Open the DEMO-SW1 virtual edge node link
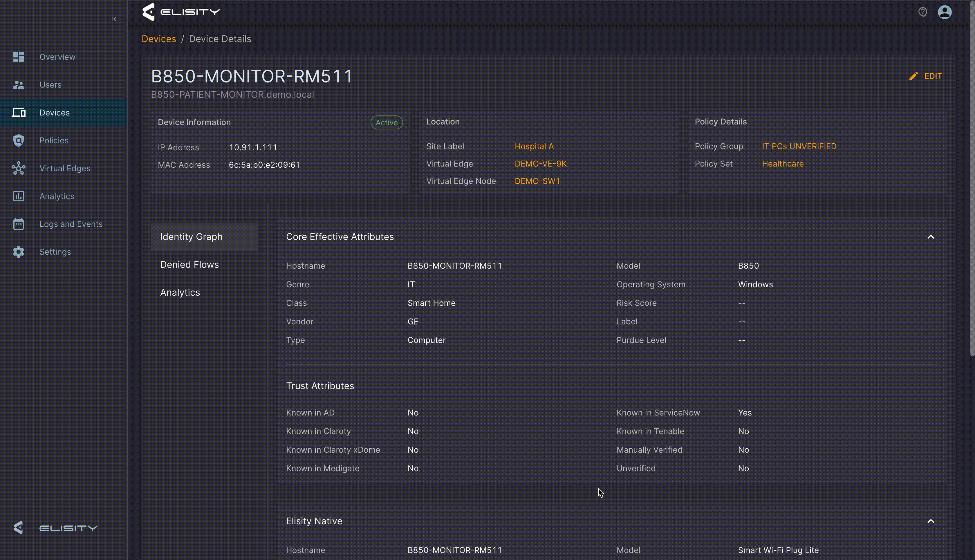 tap(537, 181)
